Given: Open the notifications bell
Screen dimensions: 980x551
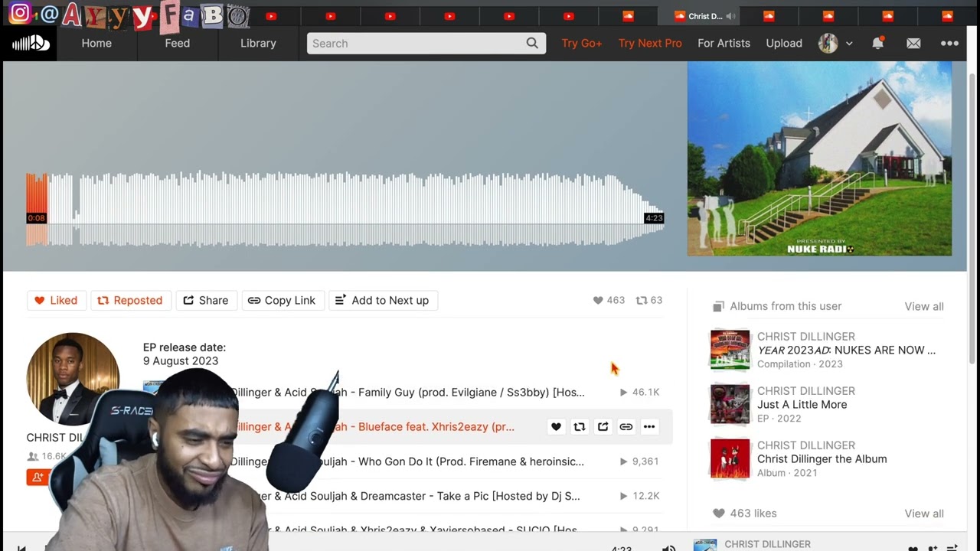Looking at the screenshot, I should [877, 44].
